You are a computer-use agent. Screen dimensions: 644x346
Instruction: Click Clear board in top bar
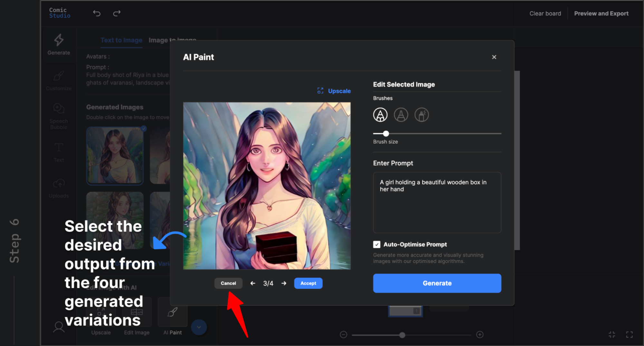(545, 14)
